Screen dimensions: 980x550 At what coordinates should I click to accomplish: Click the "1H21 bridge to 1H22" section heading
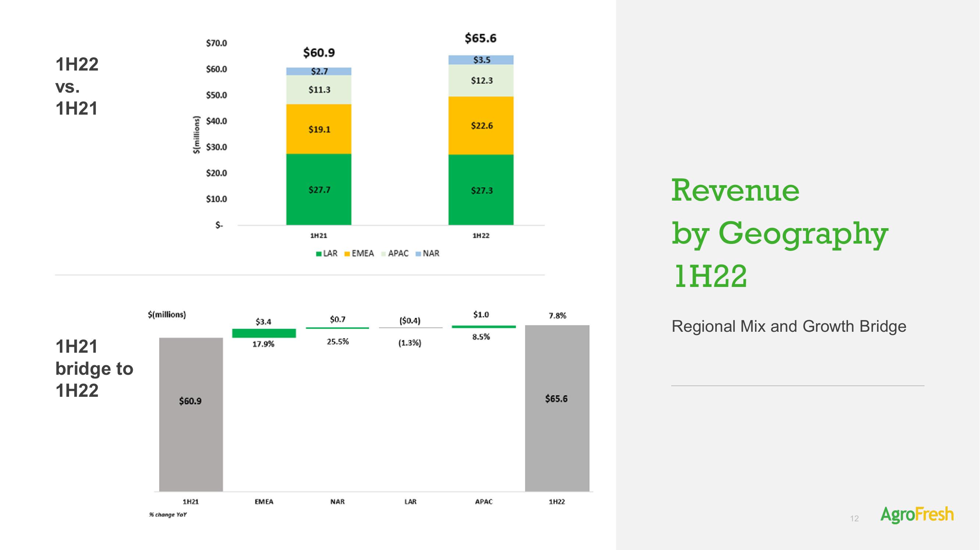pyautogui.click(x=94, y=368)
